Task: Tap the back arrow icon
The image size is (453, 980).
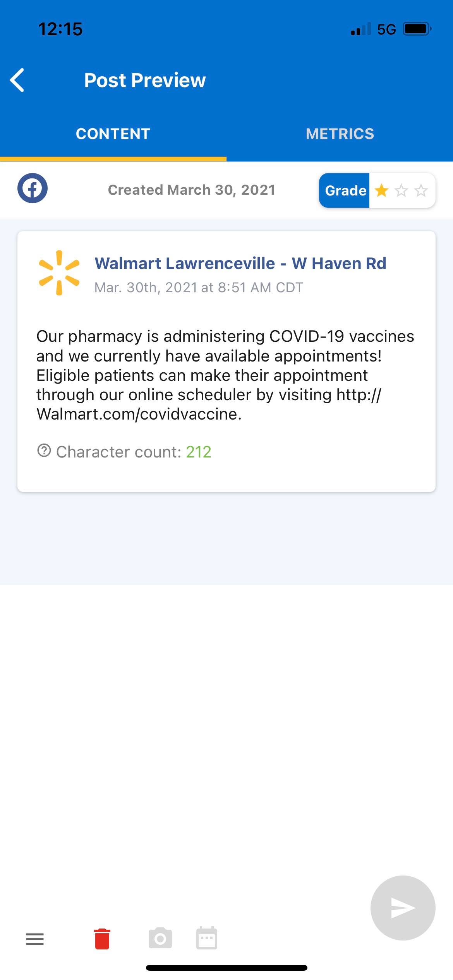Action: pyautogui.click(x=17, y=80)
